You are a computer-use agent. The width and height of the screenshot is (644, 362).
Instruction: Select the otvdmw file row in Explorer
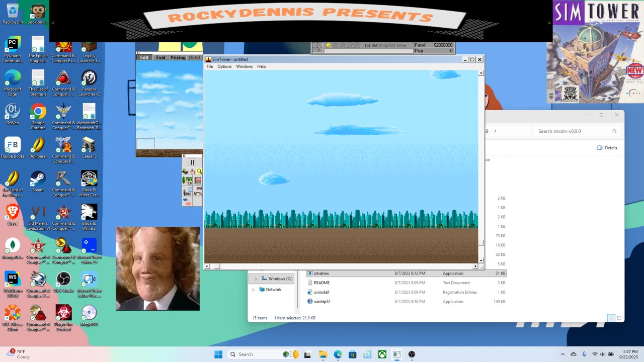coord(406,274)
